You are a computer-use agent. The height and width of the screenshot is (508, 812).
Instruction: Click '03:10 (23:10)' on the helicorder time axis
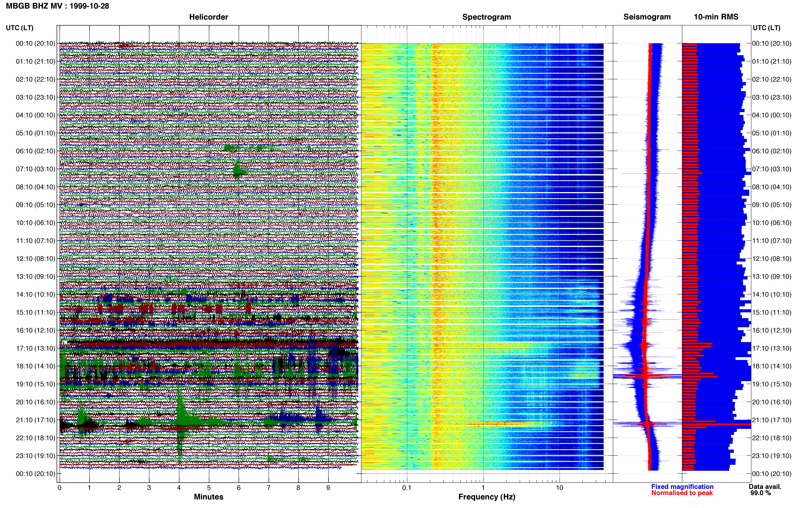[x=36, y=97]
